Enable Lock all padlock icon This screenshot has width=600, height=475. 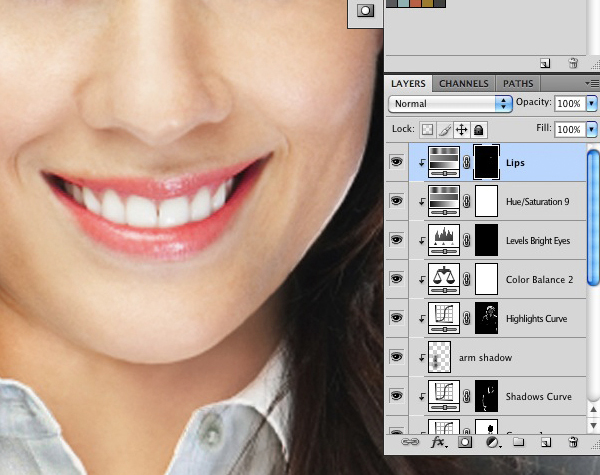pos(478,130)
